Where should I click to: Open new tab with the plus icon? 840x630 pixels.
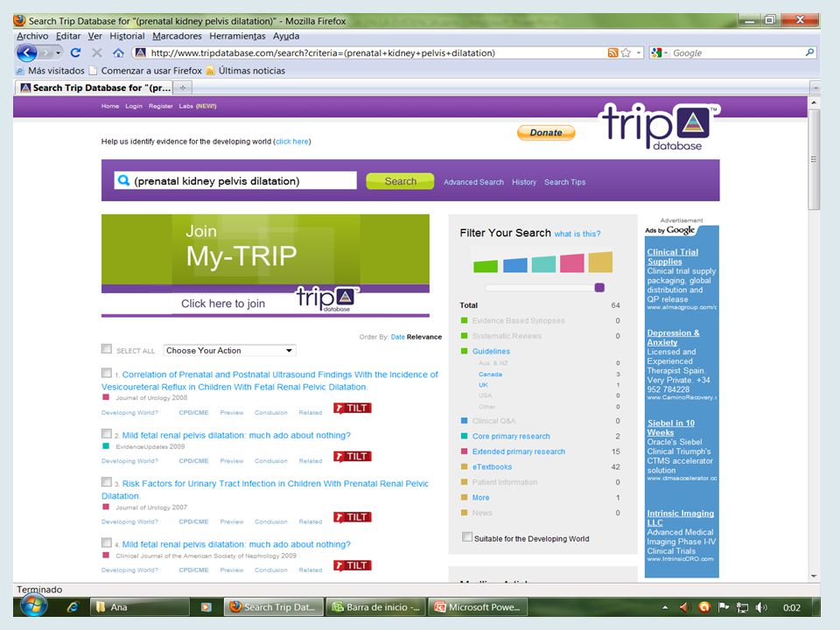click(x=183, y=87)
